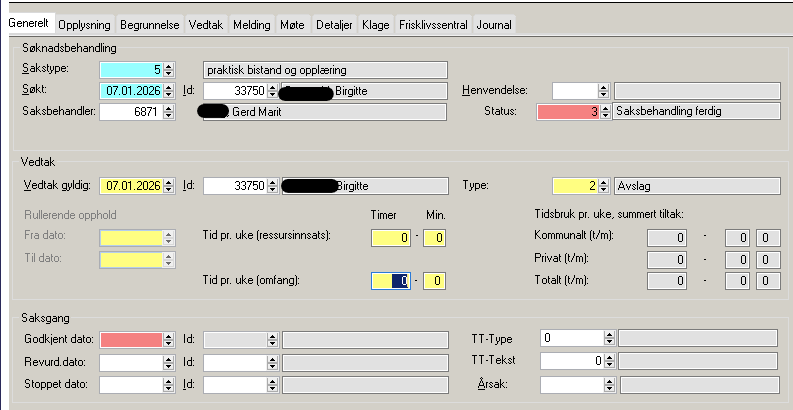Viewport: 793px width, 410px height.
Task: Click the Årsak spinner arrows
Action: (x=609, y=384)
